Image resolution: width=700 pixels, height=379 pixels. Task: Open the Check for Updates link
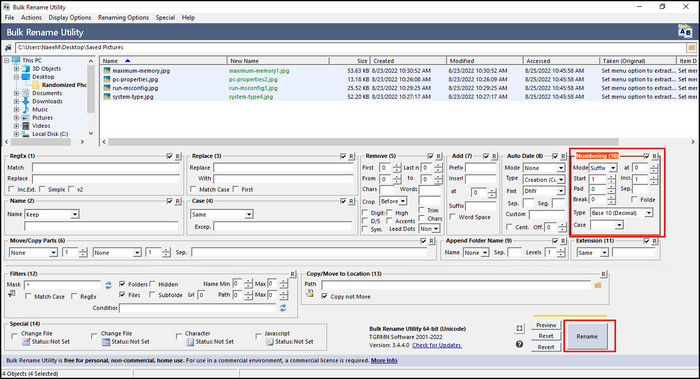(x=437, y=345)
